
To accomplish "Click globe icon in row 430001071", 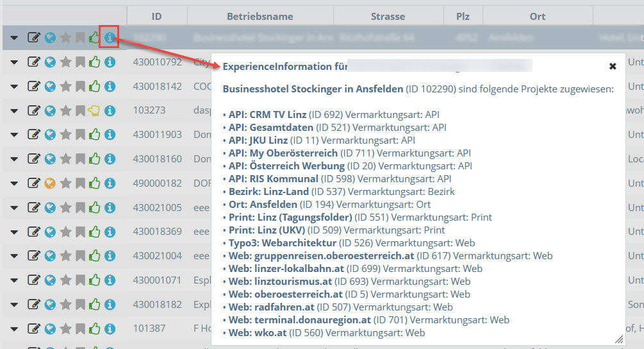I will 50,280.
